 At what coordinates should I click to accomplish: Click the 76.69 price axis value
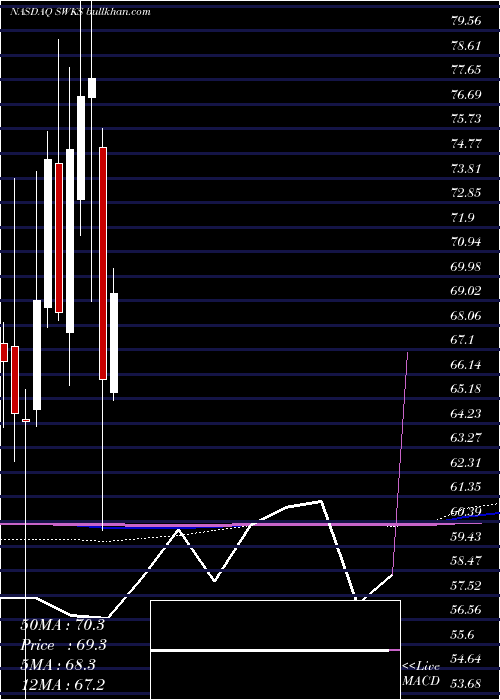click(x=466, y=95)
